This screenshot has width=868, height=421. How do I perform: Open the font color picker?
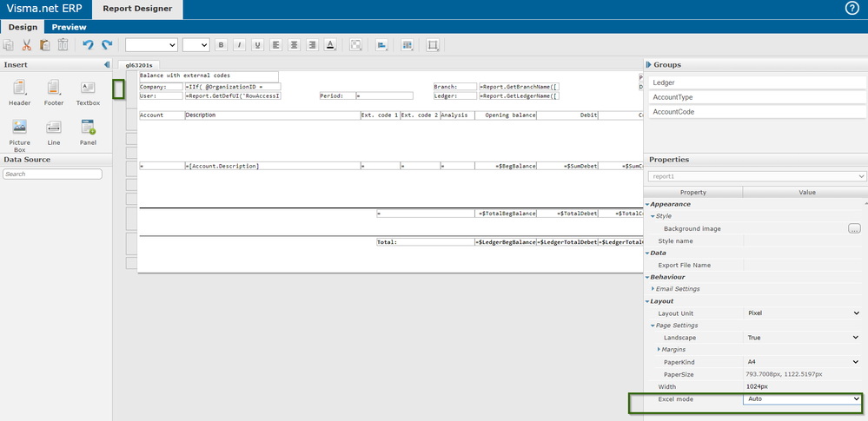coord(330,45)
